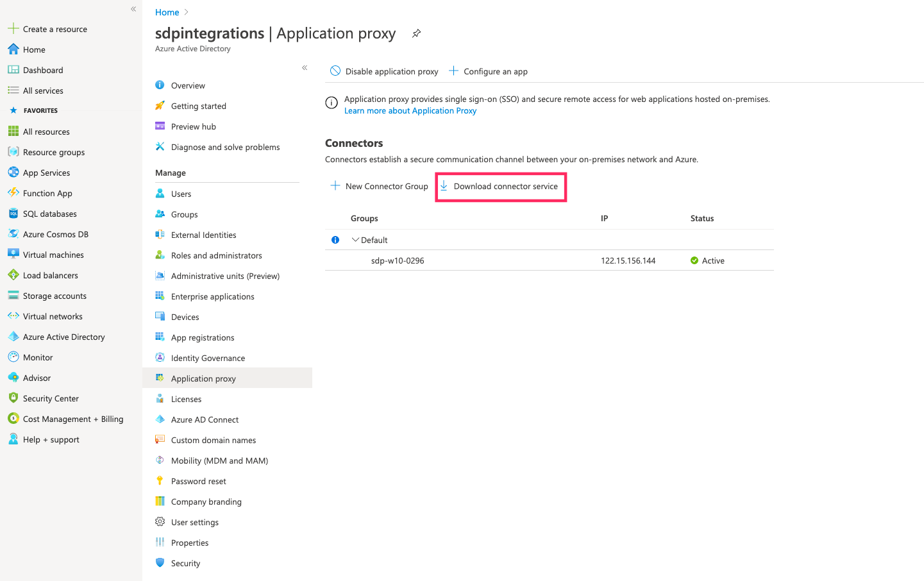The height and width of the screenshot is (581, 924).
Task: Click the Groups column header
Action: pyautogui.click(x=364, y=218)
